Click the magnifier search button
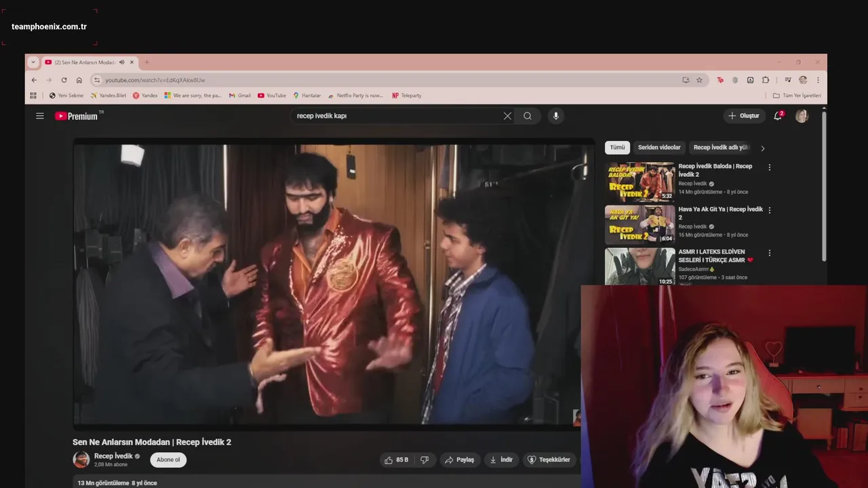Screen dimensions: 868x488 (528, 116)
